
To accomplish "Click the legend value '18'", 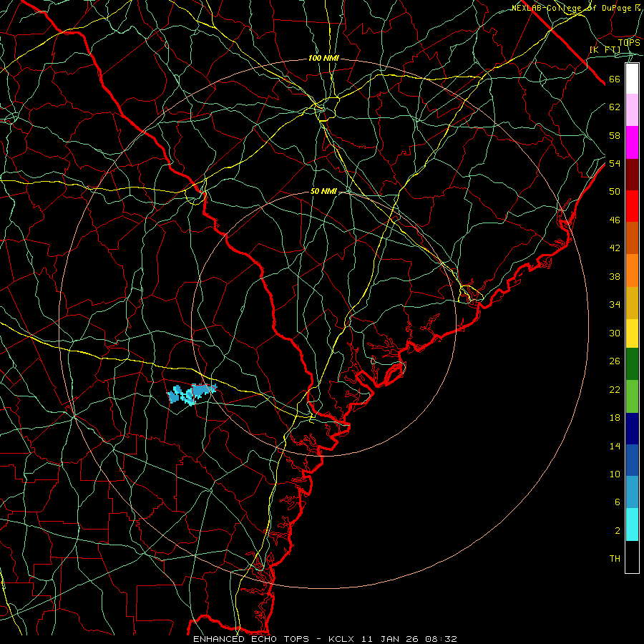I will click(x=615, y=418).
